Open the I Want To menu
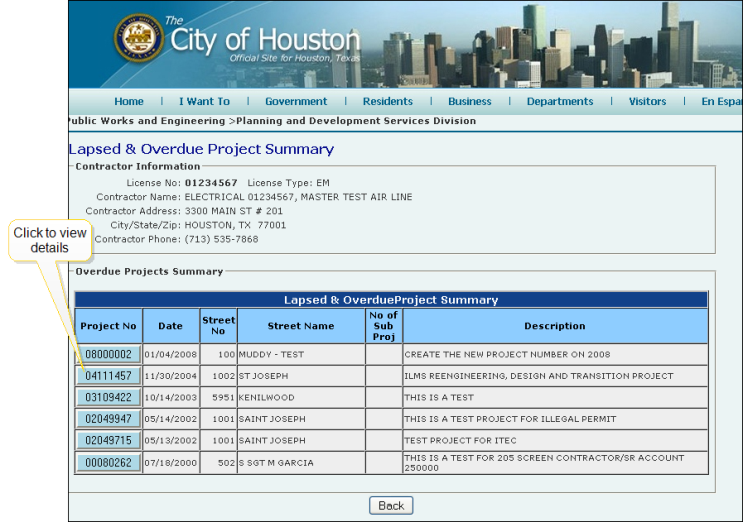This screenshot has height=522, width=743. pos(204,101)
